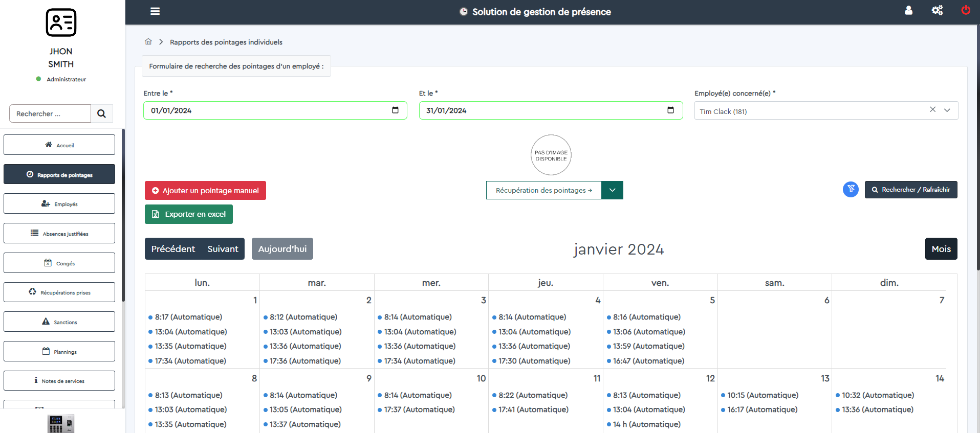Open calendar picker for end date
The image size is (980, 433).
pos(670,110)
